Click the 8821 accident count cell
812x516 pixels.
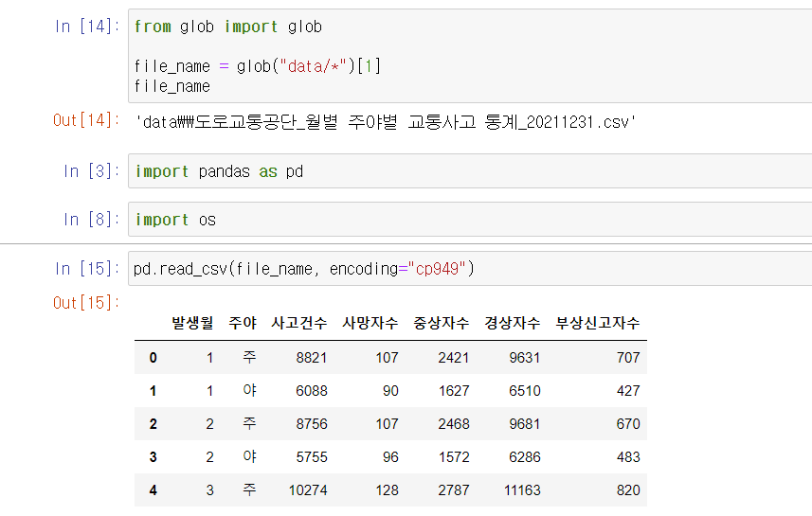point(311,358)
